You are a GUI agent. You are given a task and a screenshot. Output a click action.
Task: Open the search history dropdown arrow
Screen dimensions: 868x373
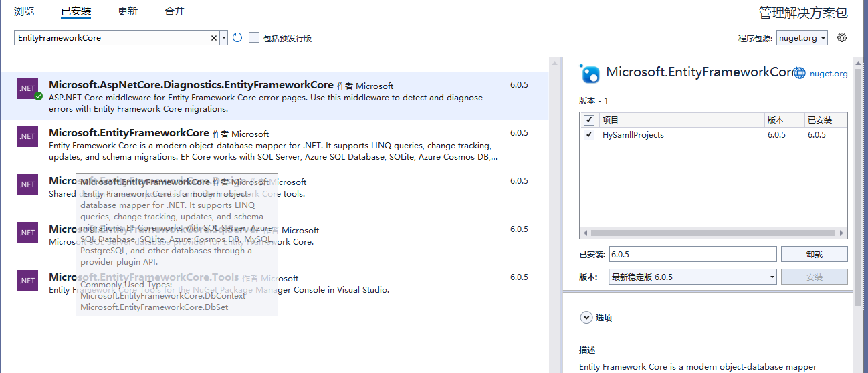pyautogui.click(x=223, y=38)
